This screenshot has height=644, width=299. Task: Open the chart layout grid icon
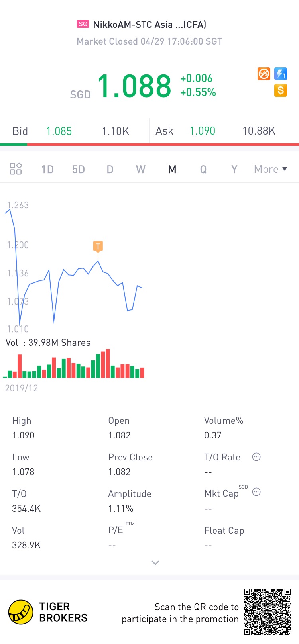pos(16,169)
